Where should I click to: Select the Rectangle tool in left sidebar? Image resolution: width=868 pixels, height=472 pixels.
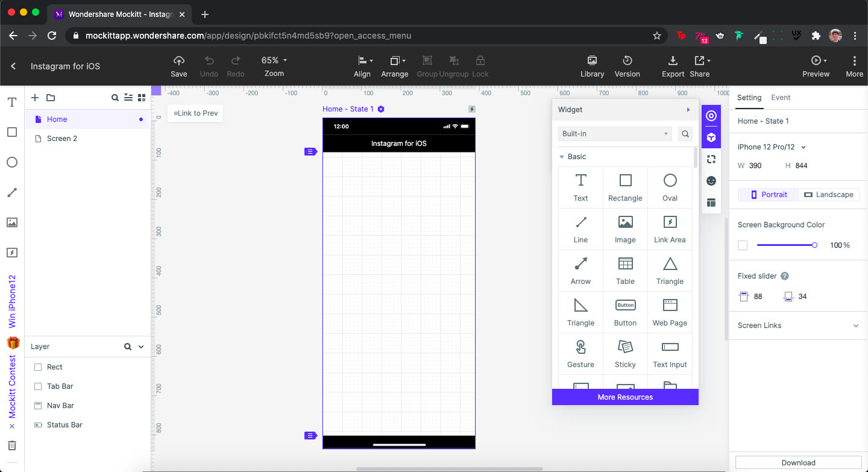[x=11, y=132]
